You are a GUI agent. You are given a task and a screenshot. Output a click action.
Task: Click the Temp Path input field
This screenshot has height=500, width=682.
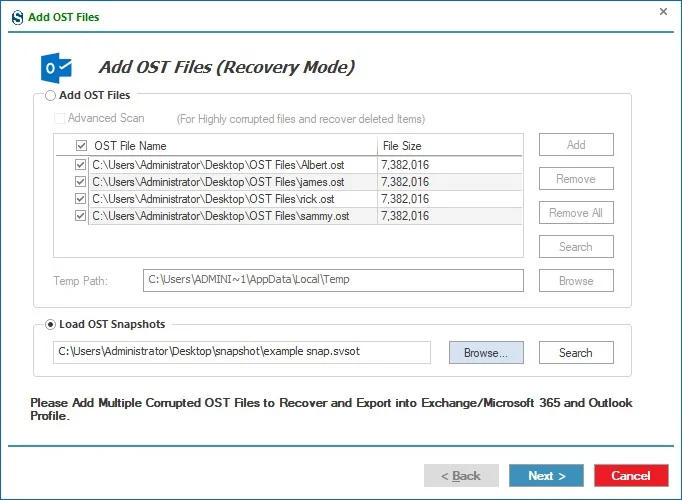[333, 280]
